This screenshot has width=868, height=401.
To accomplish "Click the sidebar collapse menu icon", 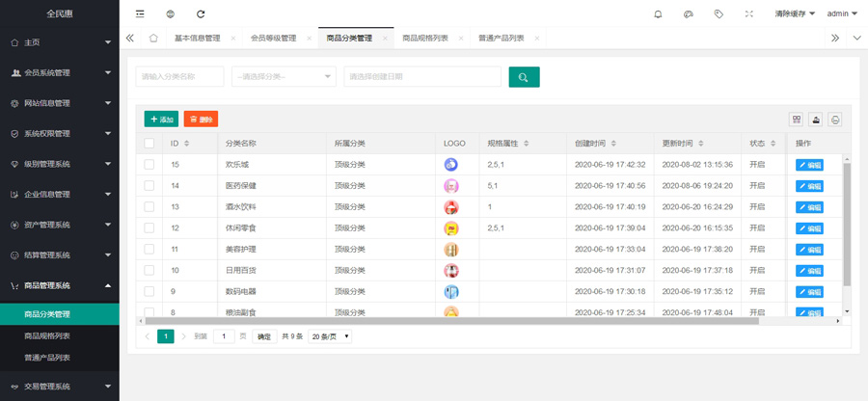I will pyautogui.click(x=140, y=14).
